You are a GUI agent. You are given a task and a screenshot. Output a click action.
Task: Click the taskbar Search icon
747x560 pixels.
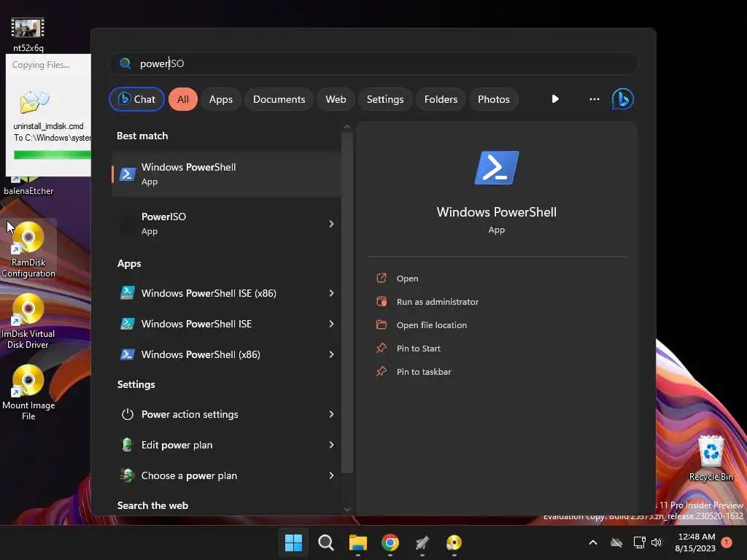click(326, 542)
